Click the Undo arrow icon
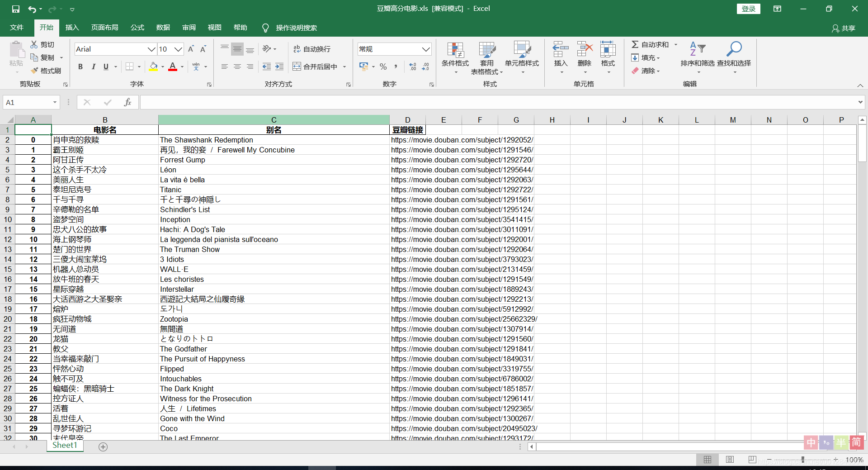This screenshot has height=470, width=868. [32, 9]
